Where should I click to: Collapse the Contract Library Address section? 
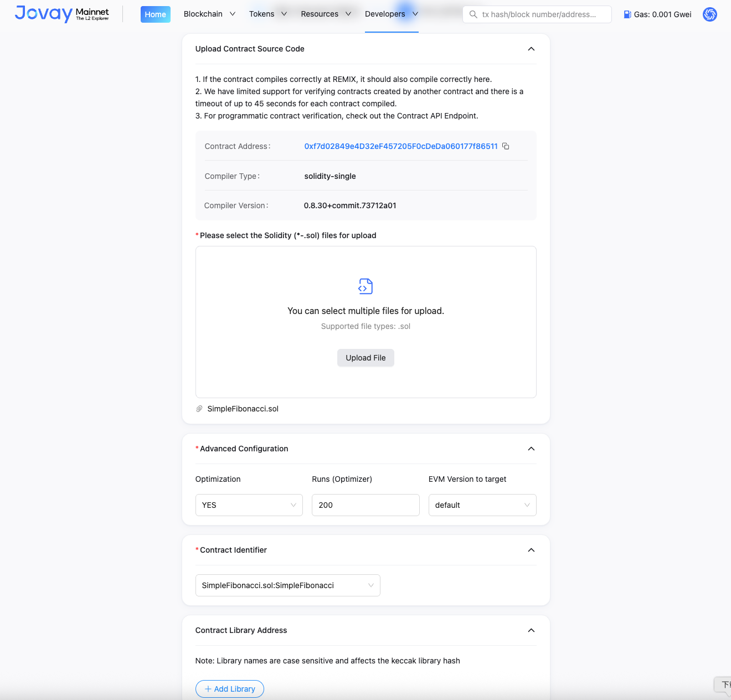tap(531, 630)
